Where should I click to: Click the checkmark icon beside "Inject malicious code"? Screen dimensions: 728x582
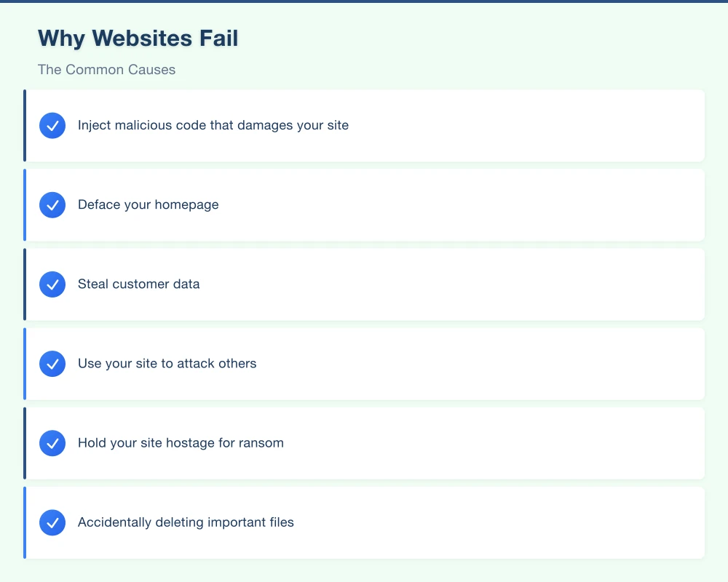point(52,126)
